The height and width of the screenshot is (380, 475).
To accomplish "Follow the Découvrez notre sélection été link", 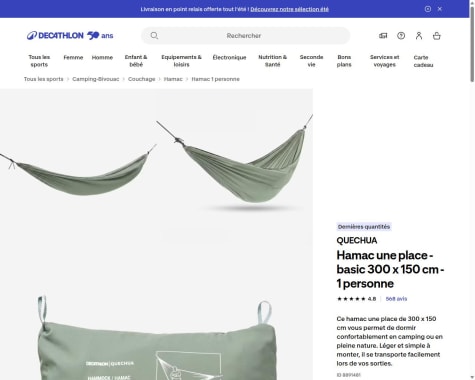I will pos(289,9).
